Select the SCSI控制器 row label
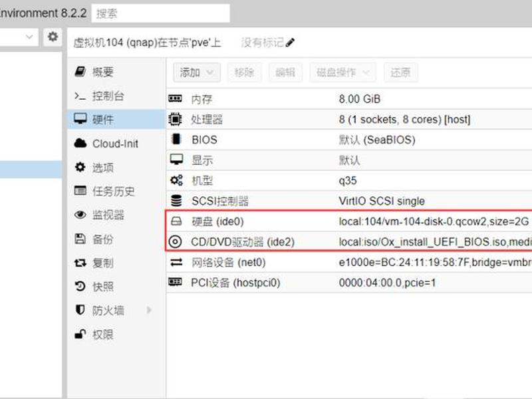 (x=220, y=201)
